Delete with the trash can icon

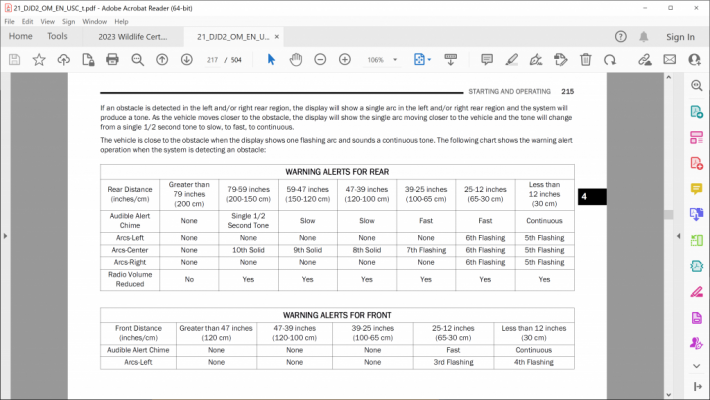pos(585,59)
